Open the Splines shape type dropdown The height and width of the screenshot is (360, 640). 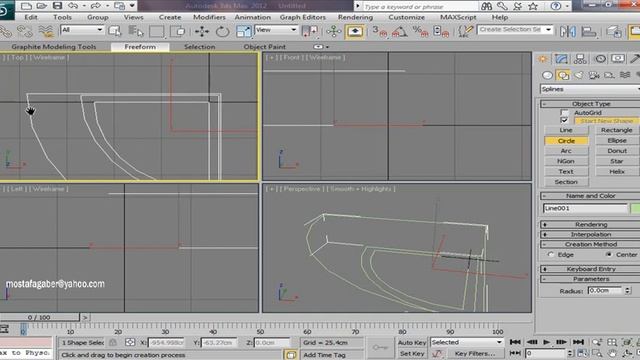coord(590,89)
